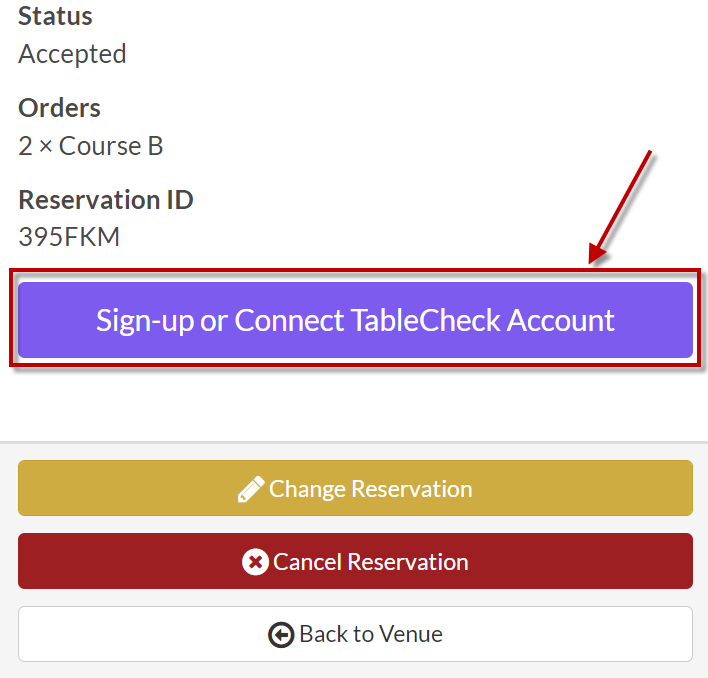Screen dimensions: 708x678
Task: Select the 2 × Course B order text
Action: [91, 146]
